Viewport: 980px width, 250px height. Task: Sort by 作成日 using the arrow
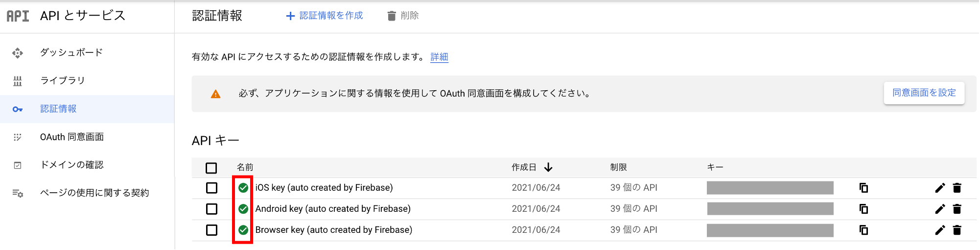click(548, 168)
